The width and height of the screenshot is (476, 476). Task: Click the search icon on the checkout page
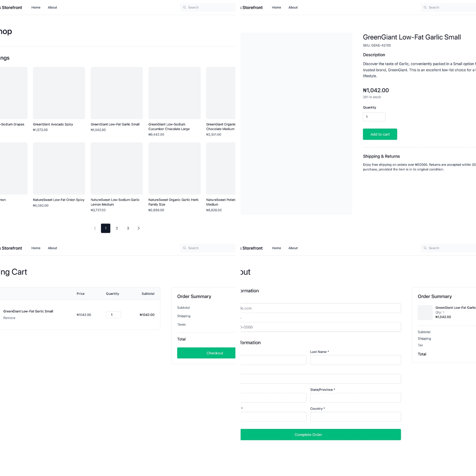pos(425,248)
